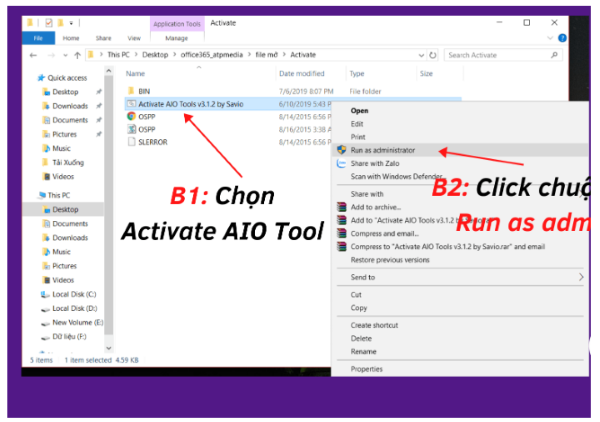Sort by the Type column header
Viewport: 600px width, 422px height.
[357, 73]
